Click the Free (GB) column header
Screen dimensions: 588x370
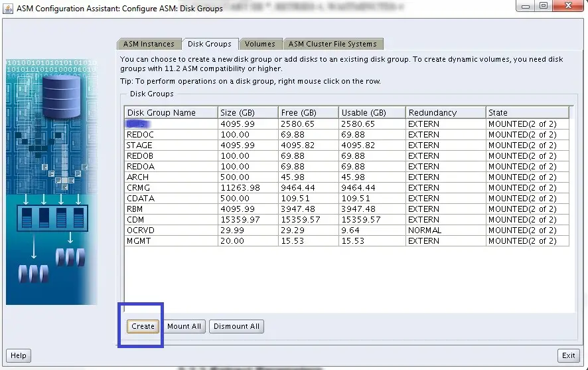(x=308, y=112)
